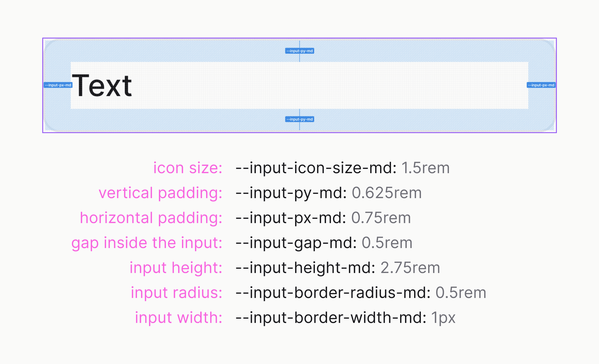This screenshot has height=364, width=599.
Task: Select the --input-gap-md token text
Action: pyautogui.click(x=296, y=243)
